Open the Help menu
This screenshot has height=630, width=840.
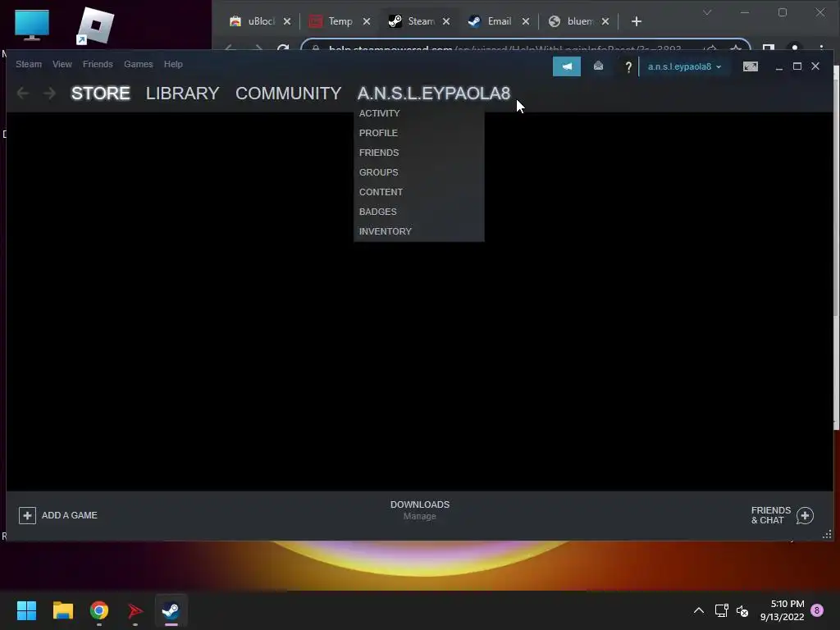(173, 64)
